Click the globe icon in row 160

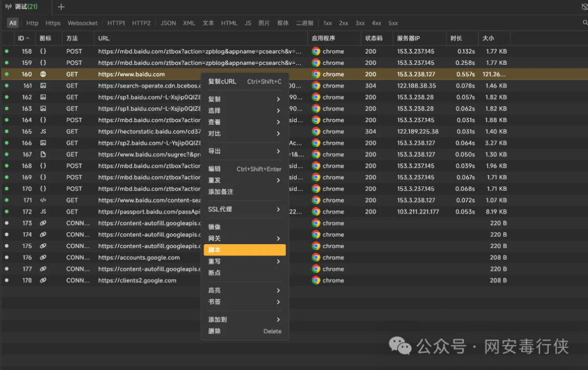(x=43, y=74)
